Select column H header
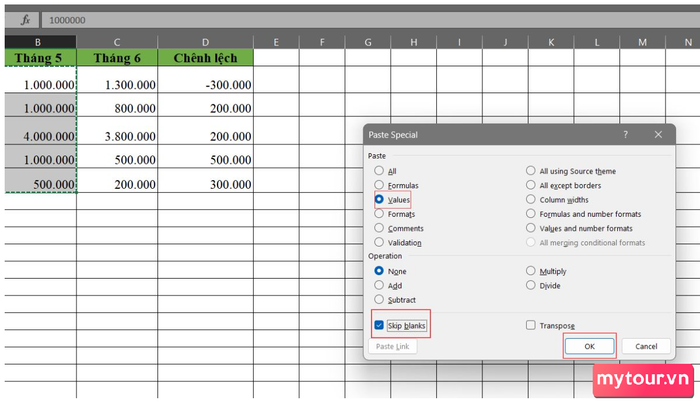Image resolution: width=700 pixels, height=405 pixels. coord(413,42)
